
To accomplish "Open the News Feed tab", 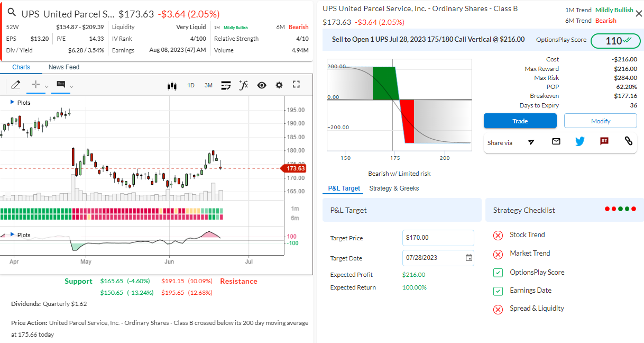I will coord(64,67).
